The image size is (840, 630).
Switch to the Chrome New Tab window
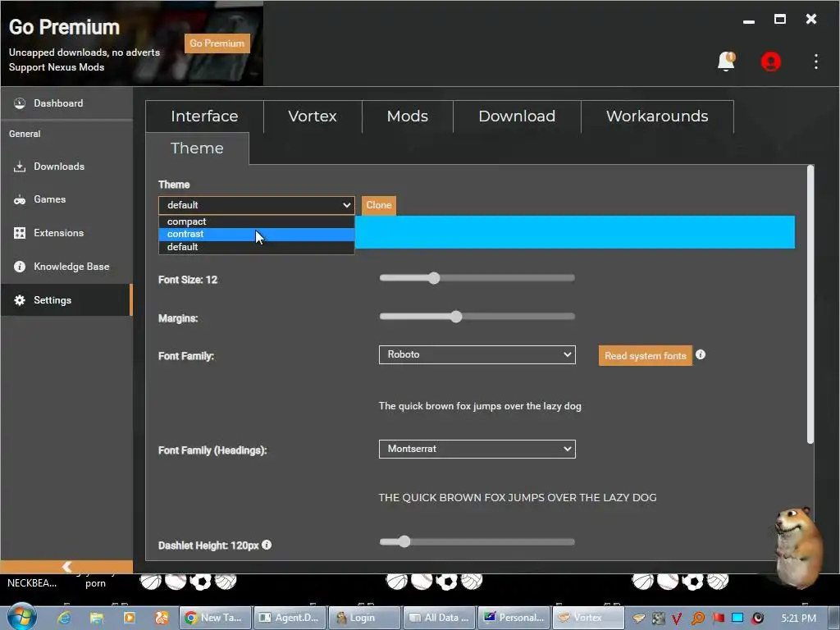214,617
